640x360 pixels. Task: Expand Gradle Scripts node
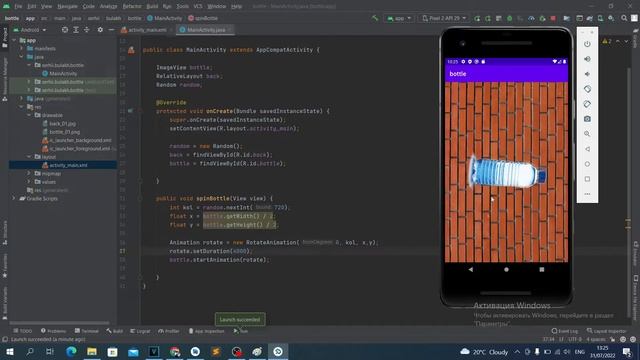(x=14, y=198)
